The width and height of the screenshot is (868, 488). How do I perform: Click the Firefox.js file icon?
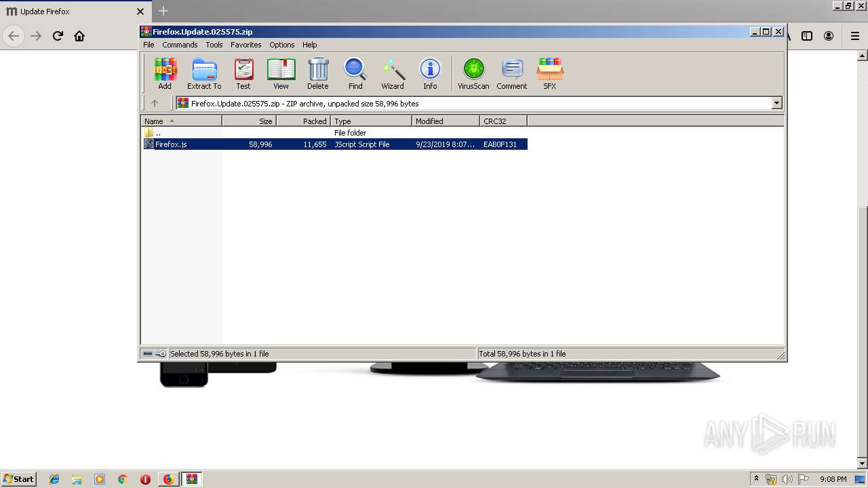coord(149,144)
